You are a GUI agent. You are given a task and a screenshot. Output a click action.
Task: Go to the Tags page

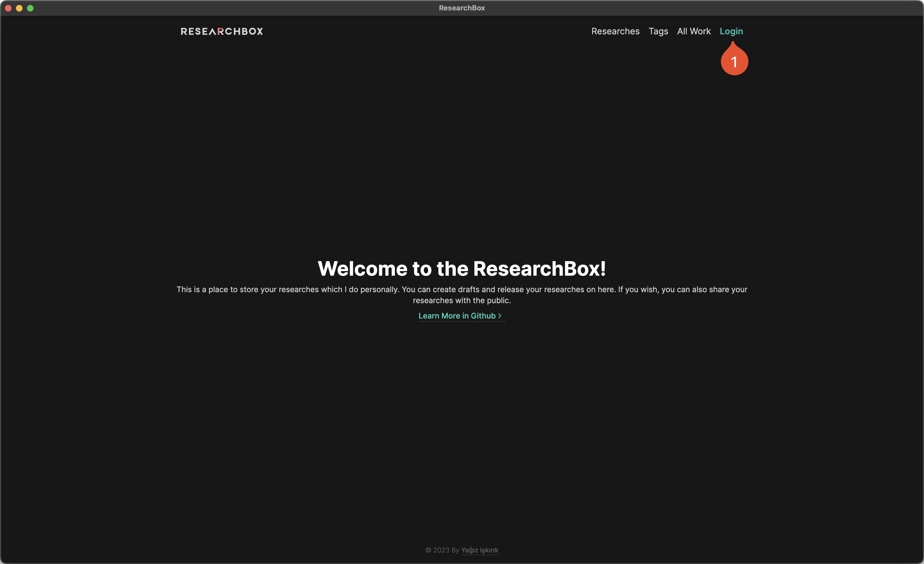(658, 32)
